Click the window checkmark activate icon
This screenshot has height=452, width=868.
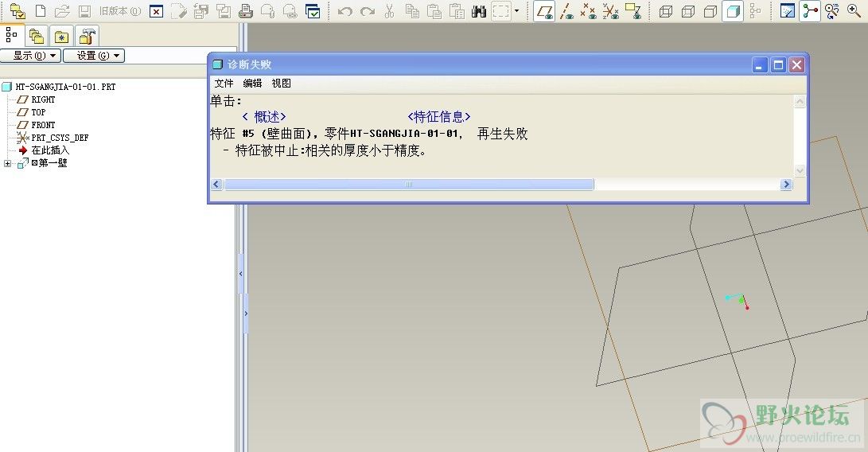pyautogui.click(x=313, y=11)
